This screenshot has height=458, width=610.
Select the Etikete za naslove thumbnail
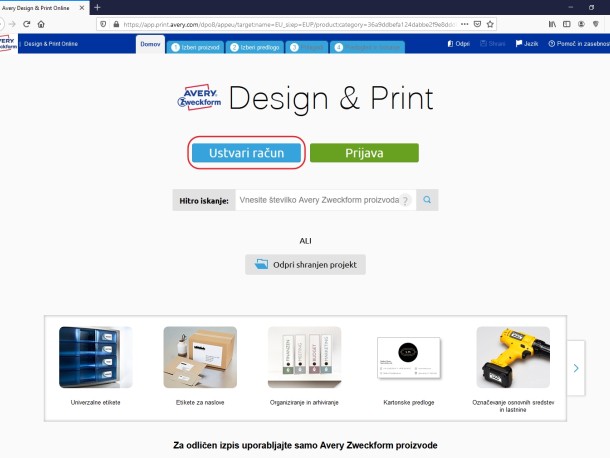tap(200, 357)
